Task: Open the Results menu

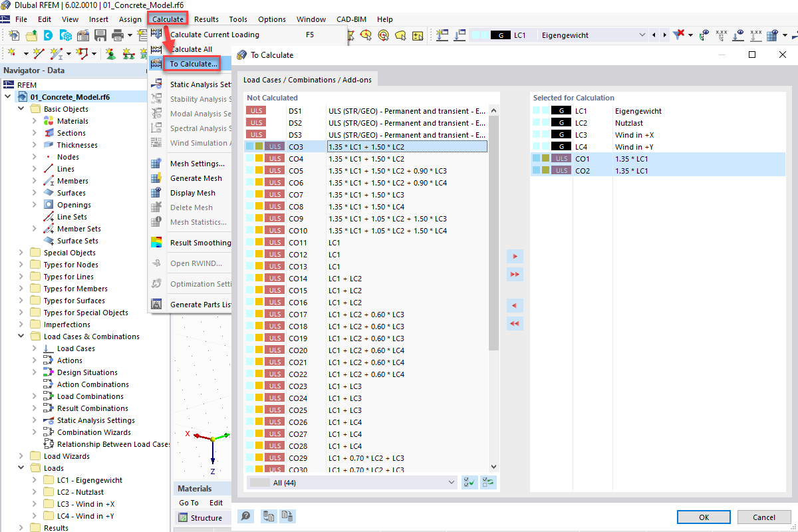Action: (206, 19)
